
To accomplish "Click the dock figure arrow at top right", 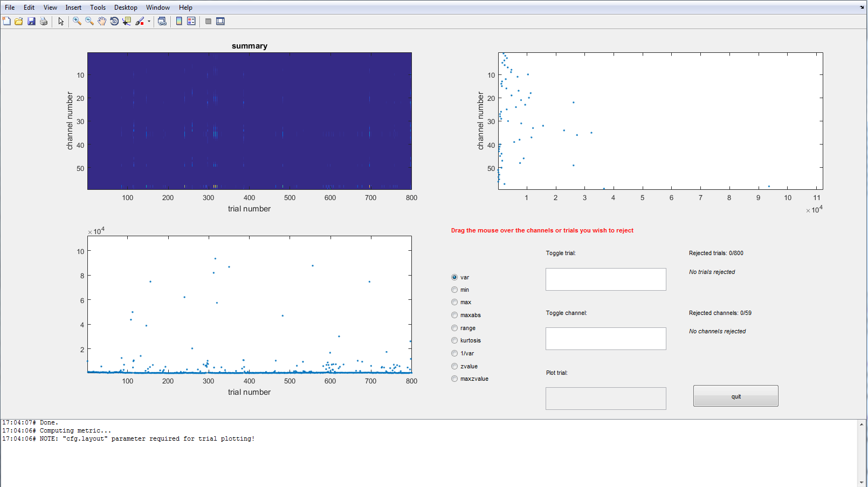I will coord(862,8).
